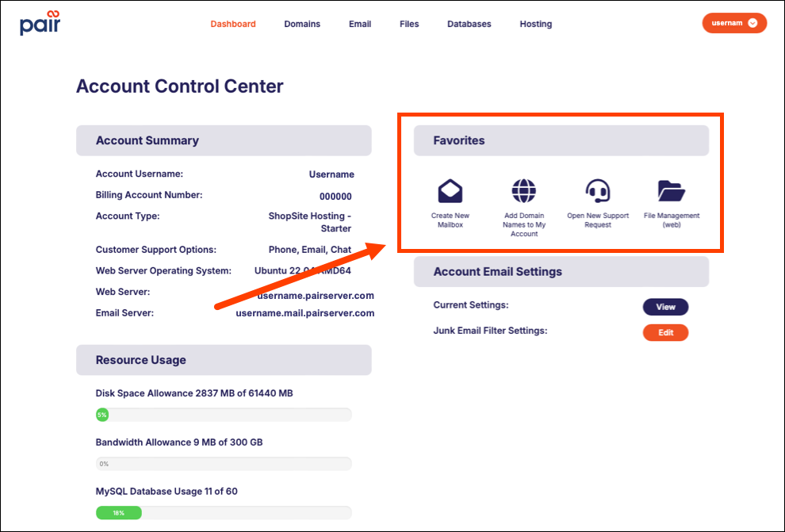Open the Dashboard menu item
785x532 pixels.
[x=233, y=24]
